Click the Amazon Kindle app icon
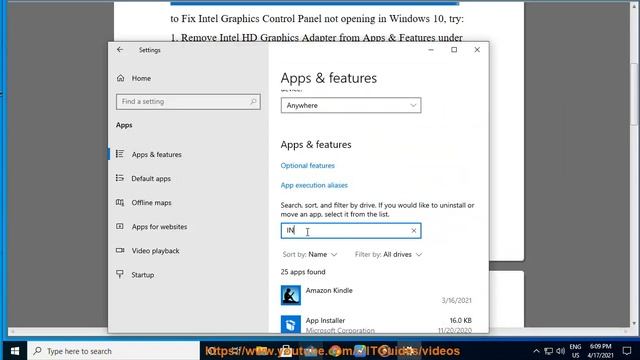 pos(291,295)
